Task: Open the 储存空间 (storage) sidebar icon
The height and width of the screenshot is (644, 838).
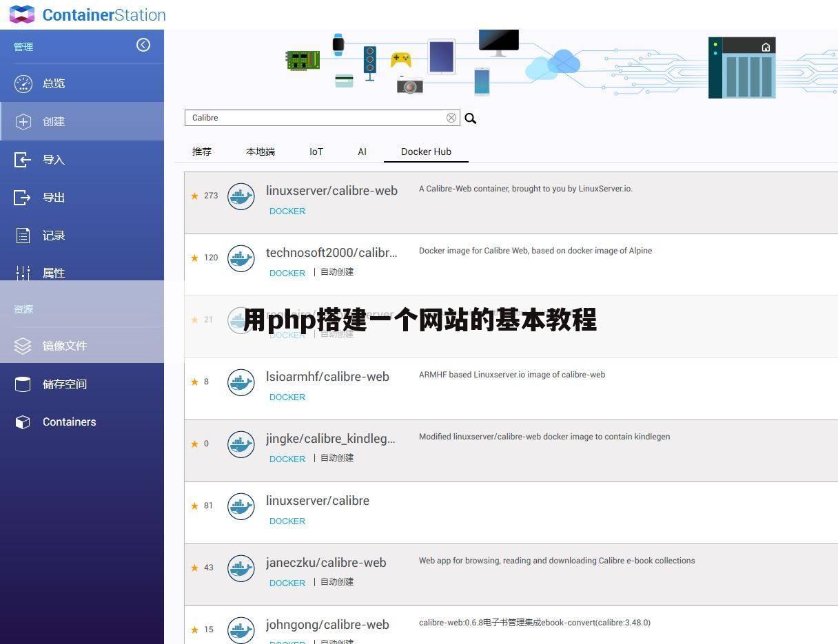Action: (x=23, y=384)
